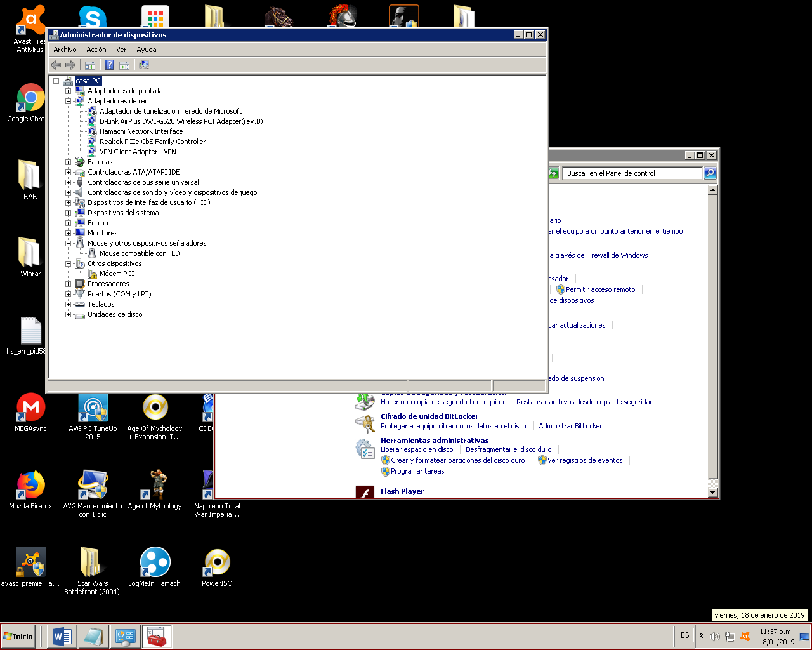Expand Dispositivos del sistema
812x650 pixels.
point(69,213)
